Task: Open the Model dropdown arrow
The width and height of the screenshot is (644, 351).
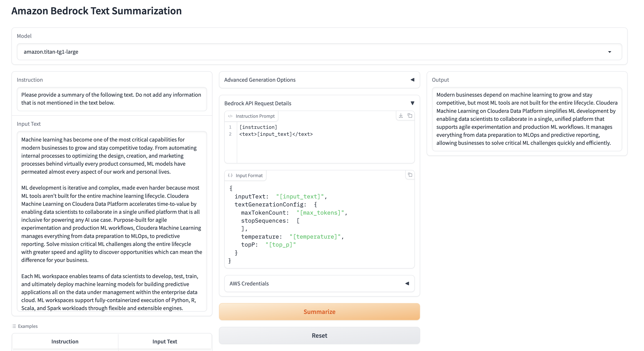Action: [610, 52]
